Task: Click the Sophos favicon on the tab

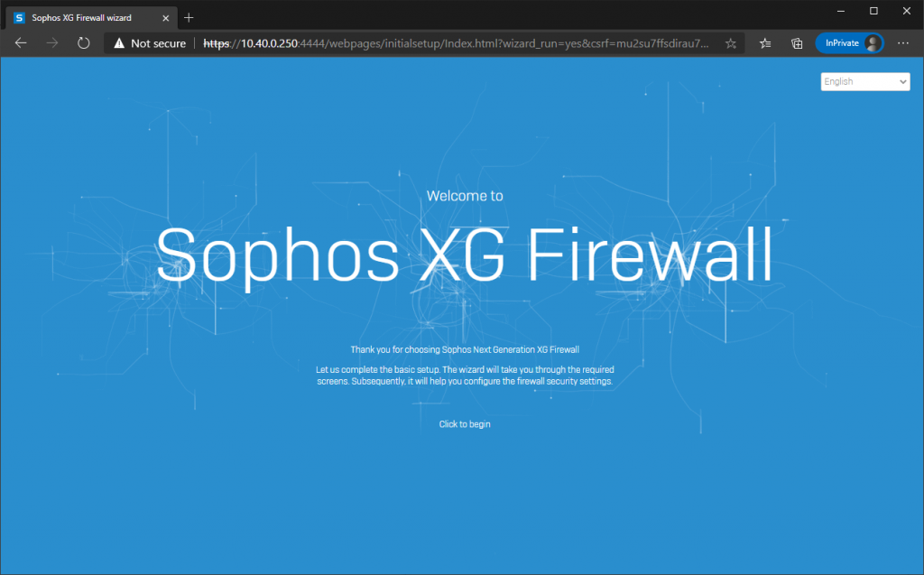Action: [20, 18]
